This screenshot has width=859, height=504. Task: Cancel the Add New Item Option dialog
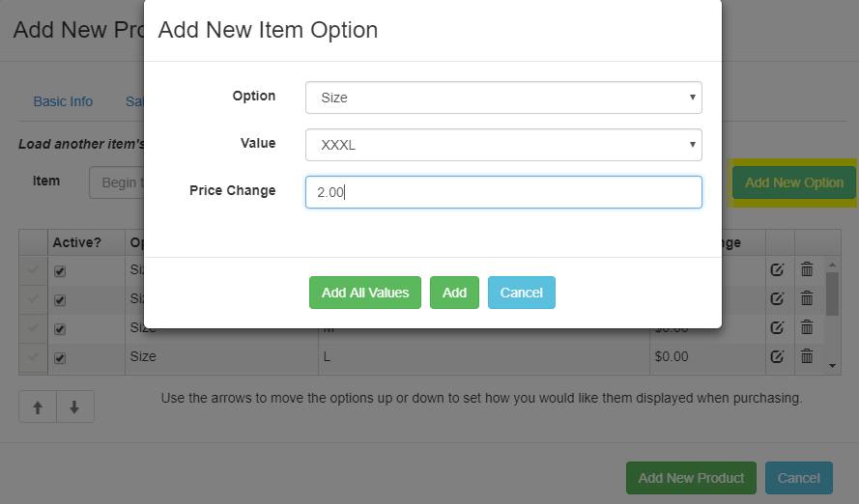click(x=522, y=293)
